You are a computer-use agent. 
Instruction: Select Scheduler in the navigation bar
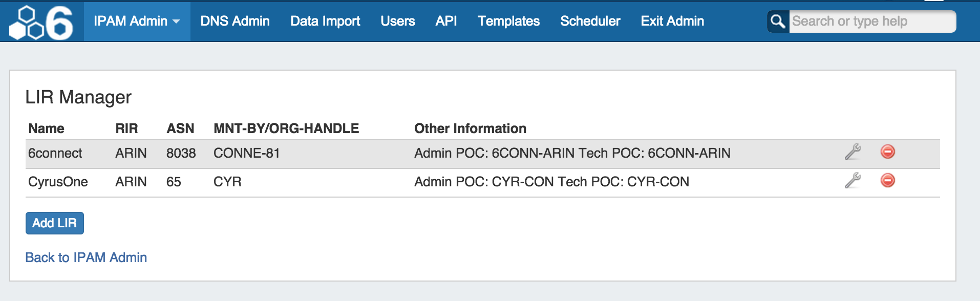click(x=590, y=21)
